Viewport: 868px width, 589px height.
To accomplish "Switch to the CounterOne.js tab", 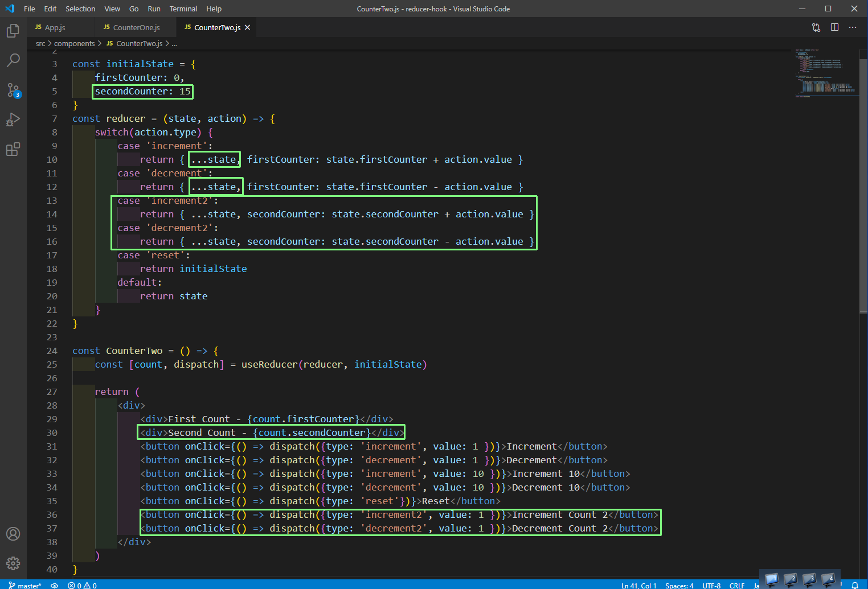I will coord(136,27).
